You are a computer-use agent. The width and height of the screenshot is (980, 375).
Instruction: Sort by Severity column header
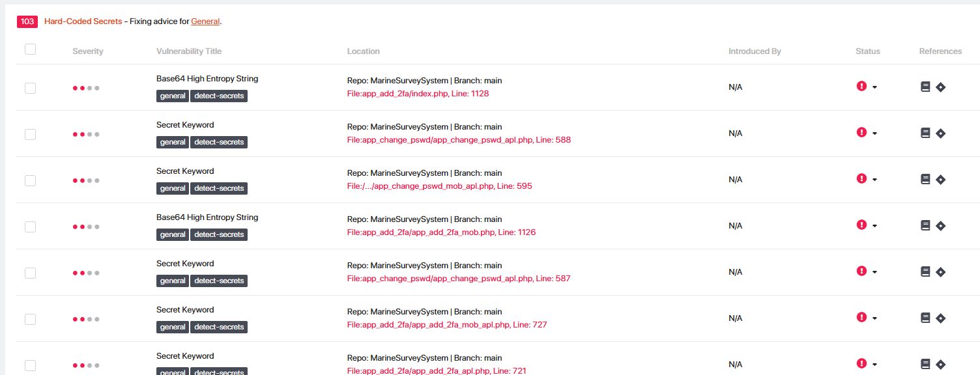[88, 51]
